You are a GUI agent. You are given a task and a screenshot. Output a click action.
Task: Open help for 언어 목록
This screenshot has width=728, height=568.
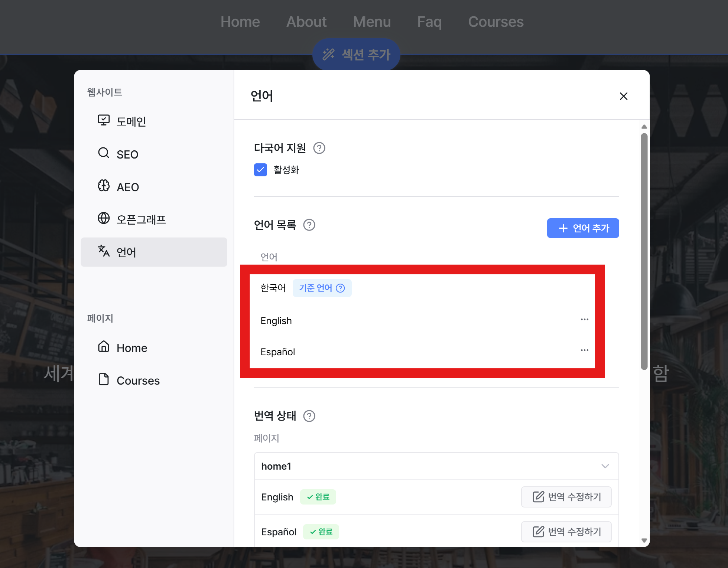[309, 225]
